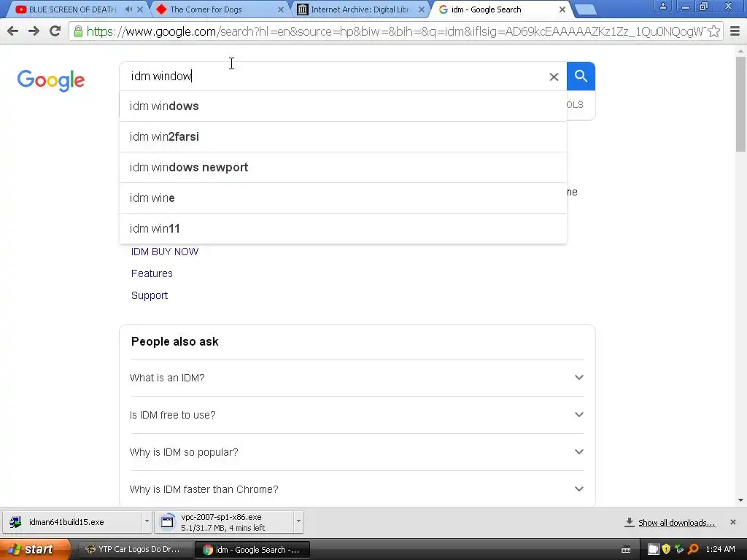Expand the "What is an IDM?" question
Viewport: 747px width, 560px height.
point(357,378)
